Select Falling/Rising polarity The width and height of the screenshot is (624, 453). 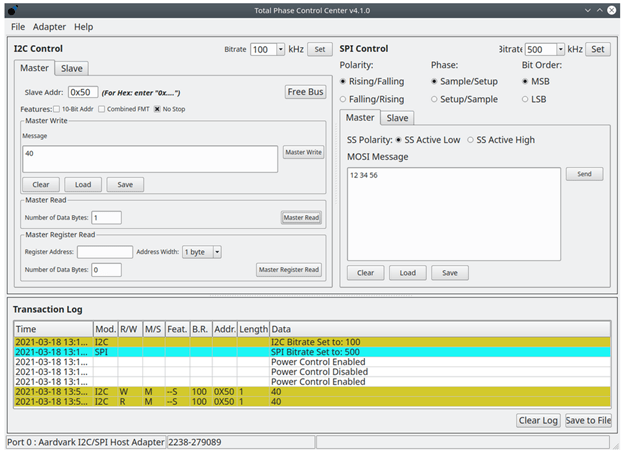click(343, 99)
